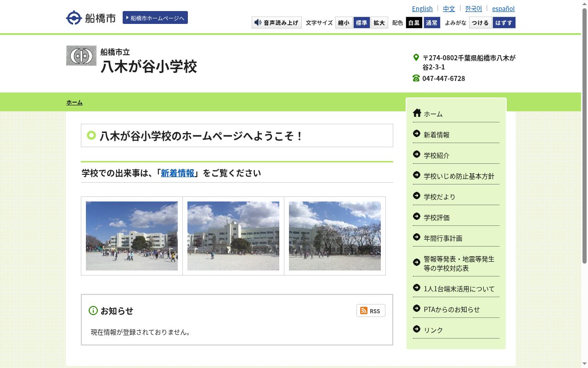Click the phone number 047-447-6728

[x=444, y=78]
